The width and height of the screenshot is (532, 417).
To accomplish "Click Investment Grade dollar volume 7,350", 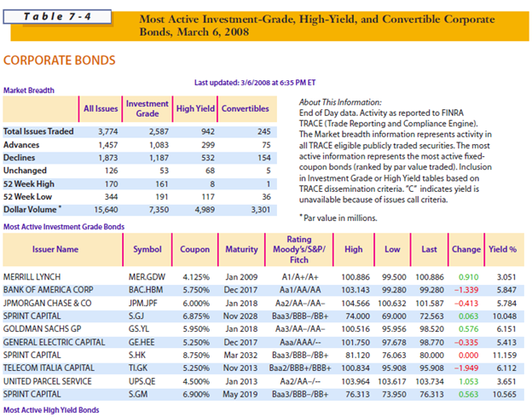I will (x=159, y=210).
